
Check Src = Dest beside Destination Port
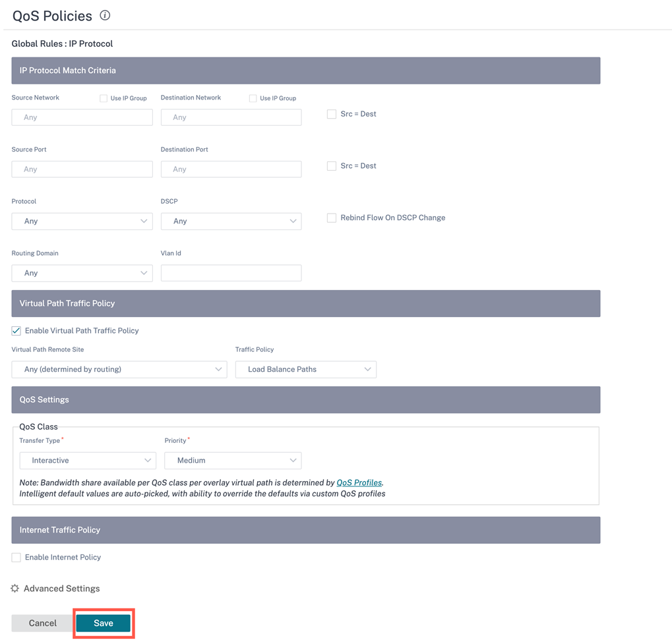(x=331, y=166)
